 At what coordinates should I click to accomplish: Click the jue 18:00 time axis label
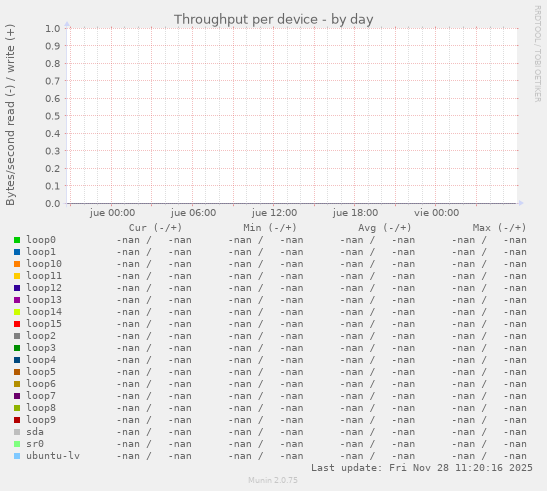(355, 213)
